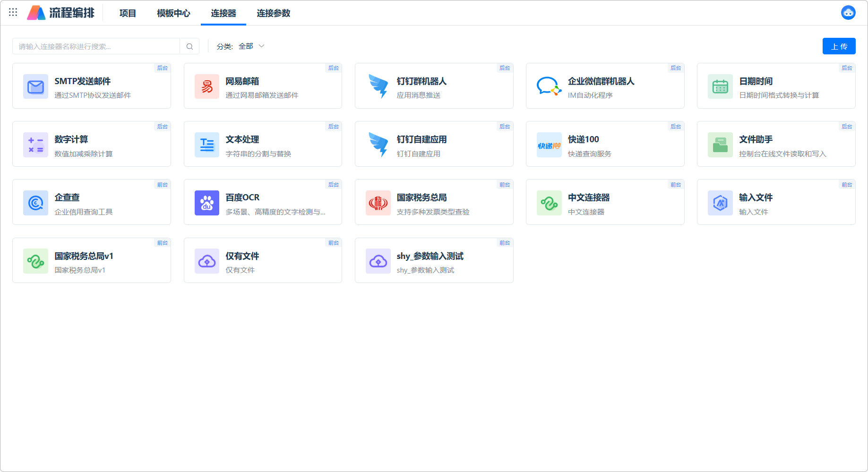This screenshot has width=868, height=472.
Task: Click the 网易邮箱 red logo icon
Action: point(206,86)
